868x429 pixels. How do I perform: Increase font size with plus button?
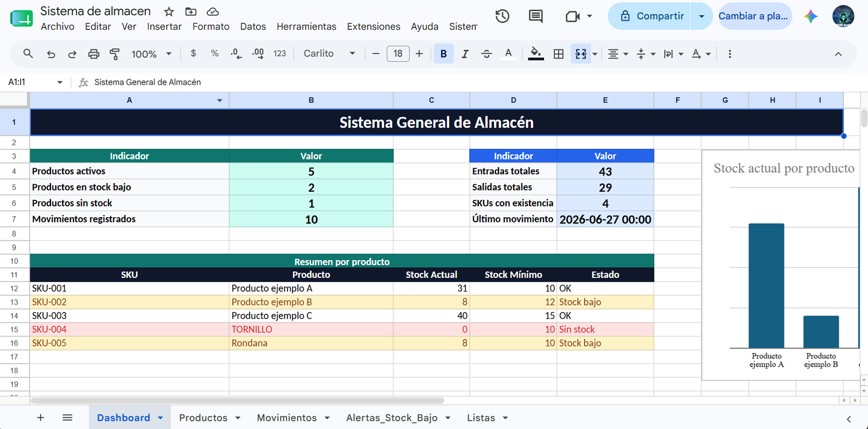pyautogui.click(x=419, y=53)
